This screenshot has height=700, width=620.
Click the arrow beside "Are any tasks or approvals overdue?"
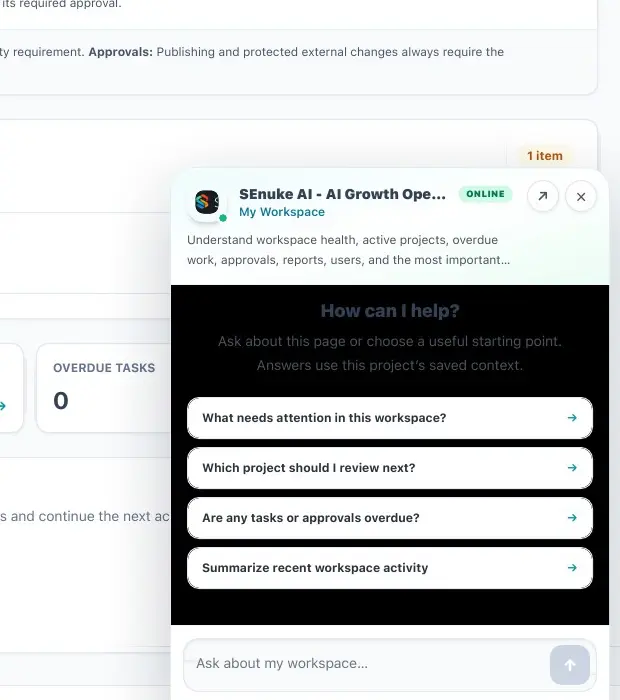(x=572, y=518)
